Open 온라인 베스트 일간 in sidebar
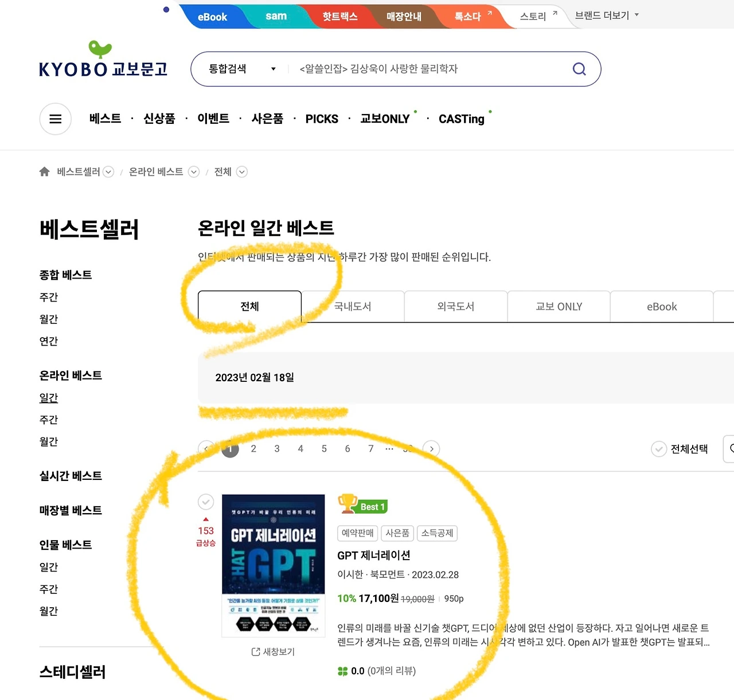The height and width of the screenshot is (700, 734). coord(49,398)
